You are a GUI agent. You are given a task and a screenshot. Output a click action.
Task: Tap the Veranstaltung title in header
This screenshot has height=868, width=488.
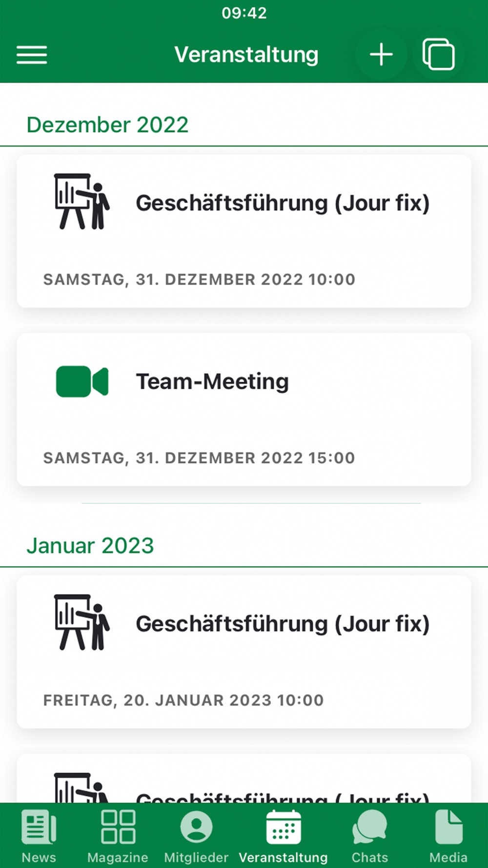pyautogui.click(x=246, y=55)
